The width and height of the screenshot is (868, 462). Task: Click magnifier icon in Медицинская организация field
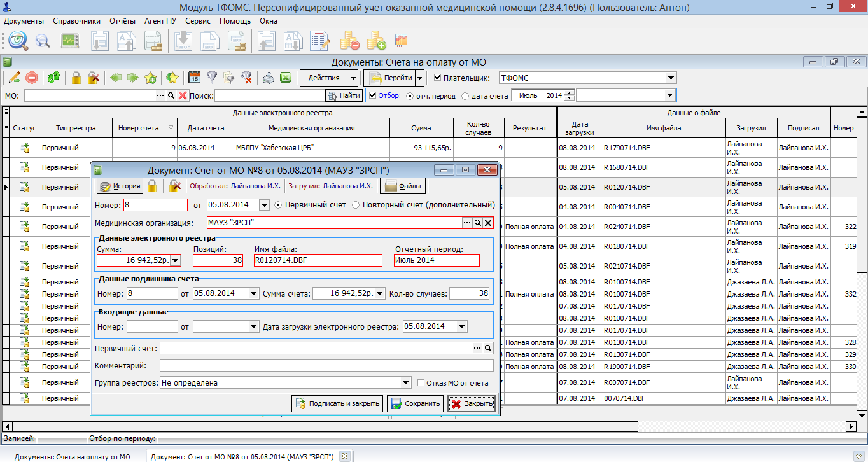coord(477,223)
